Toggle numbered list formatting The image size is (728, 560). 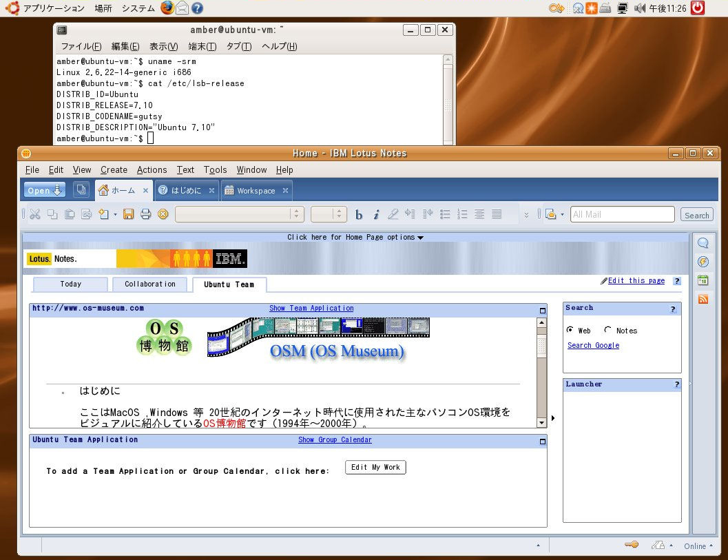coord(462,214)
